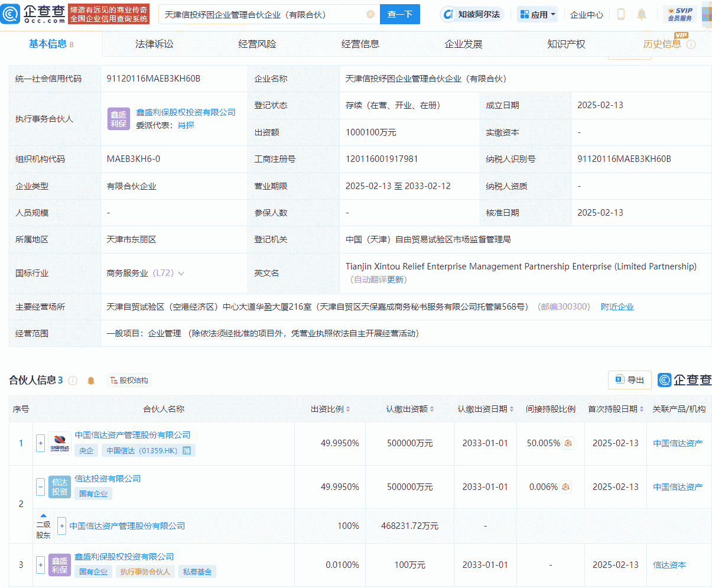Click the notification bell icon in top bar
The width and height of the screenshot is (712, 588).
641,14
